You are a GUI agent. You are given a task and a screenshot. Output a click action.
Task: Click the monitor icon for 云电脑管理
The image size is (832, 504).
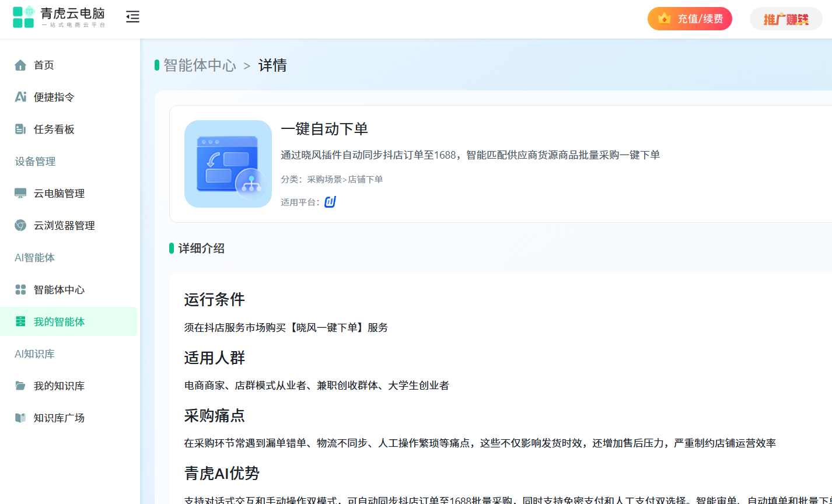point(20,193)
